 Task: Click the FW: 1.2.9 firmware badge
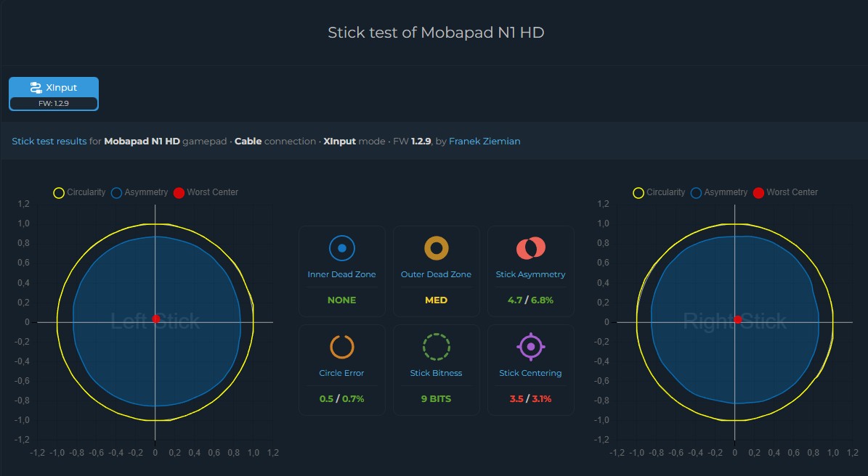(x=54, y=103)
